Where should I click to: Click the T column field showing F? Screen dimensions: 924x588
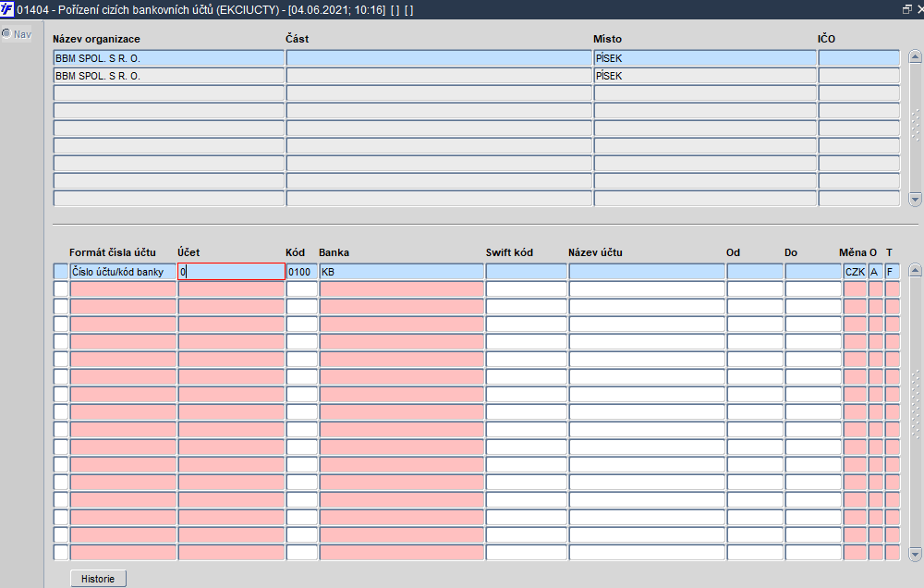(893, 271)
